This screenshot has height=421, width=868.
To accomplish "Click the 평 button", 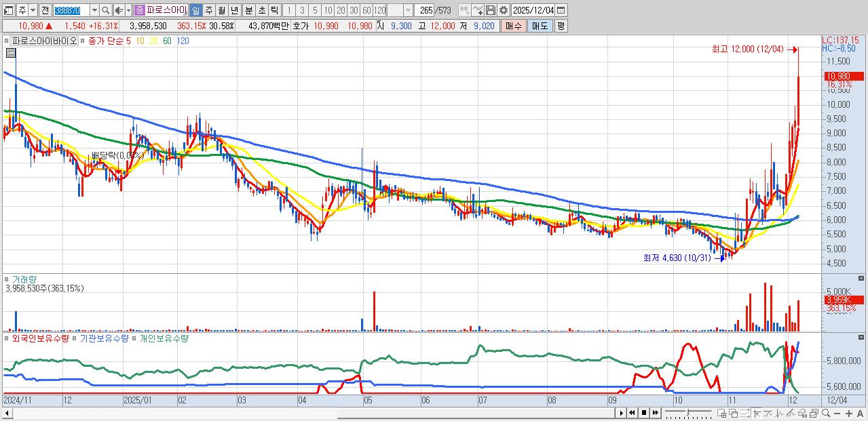I will [561, 26].
